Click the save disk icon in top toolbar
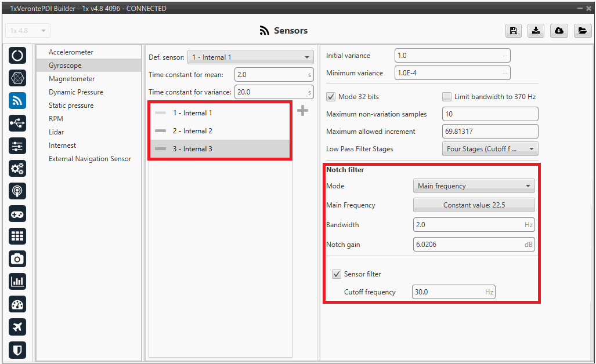Image resolution: width=596 pixels, height=364 pixels. [x=512, y=31]
